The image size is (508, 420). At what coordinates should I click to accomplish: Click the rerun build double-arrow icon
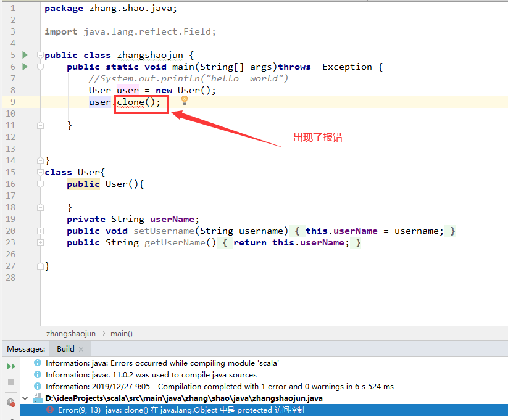pyautogui.click(x=10, y=366)
